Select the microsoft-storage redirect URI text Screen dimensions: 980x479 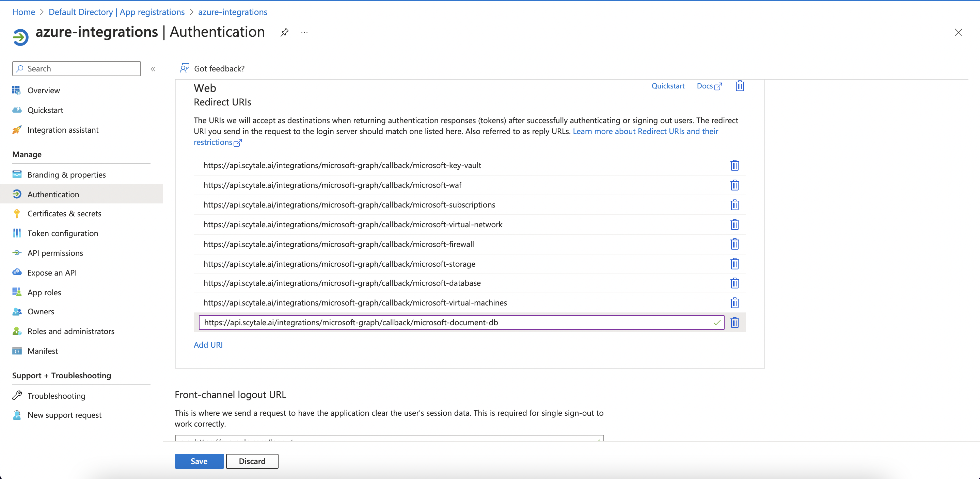pyautogui.click(x=339, y=264)
